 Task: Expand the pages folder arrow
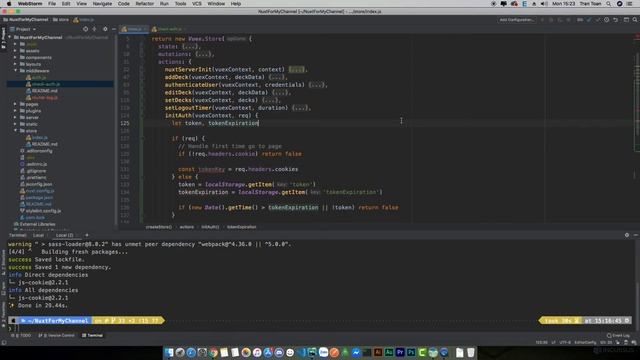16,104
